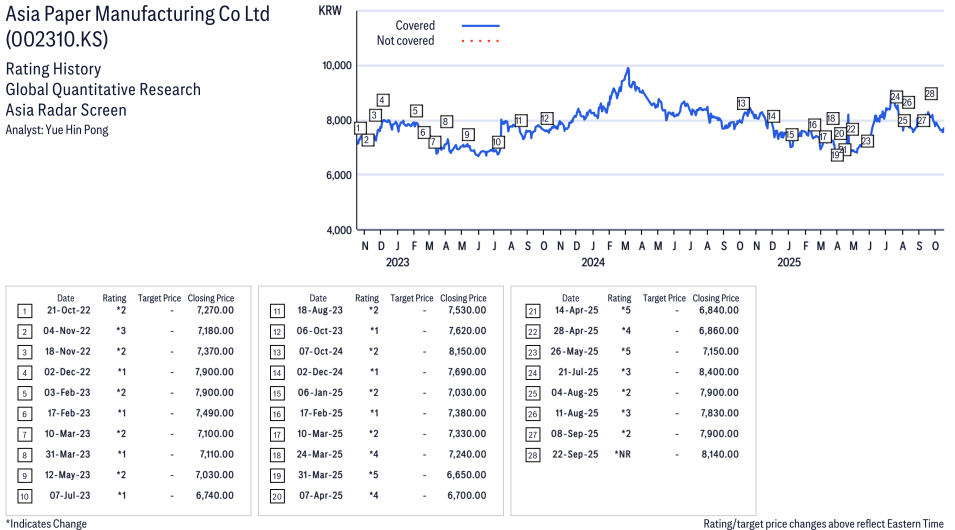Click the 22-Sep-25 date entry
Screen dimensions: 955x530
(575, 454)
